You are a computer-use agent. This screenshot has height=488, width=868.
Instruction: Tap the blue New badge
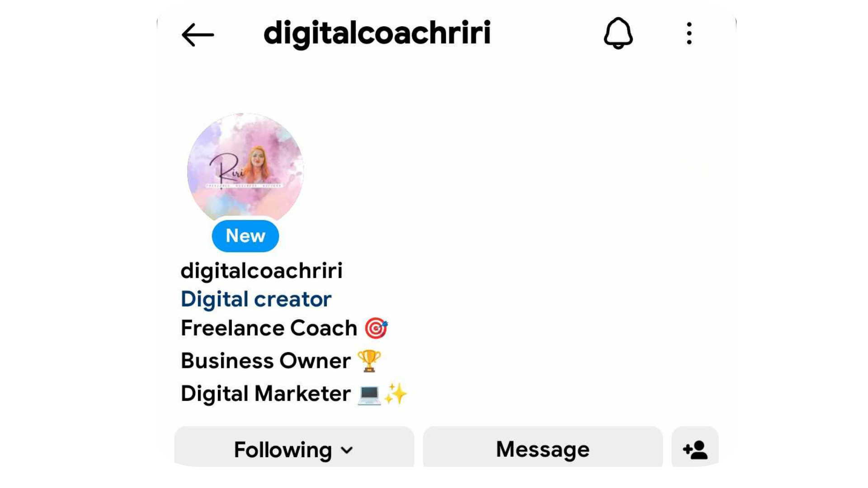point(245,236)
